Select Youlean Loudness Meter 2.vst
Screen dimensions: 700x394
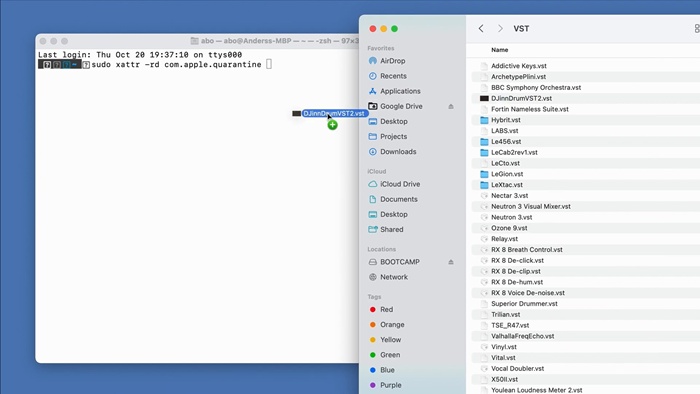click(537, 390)
